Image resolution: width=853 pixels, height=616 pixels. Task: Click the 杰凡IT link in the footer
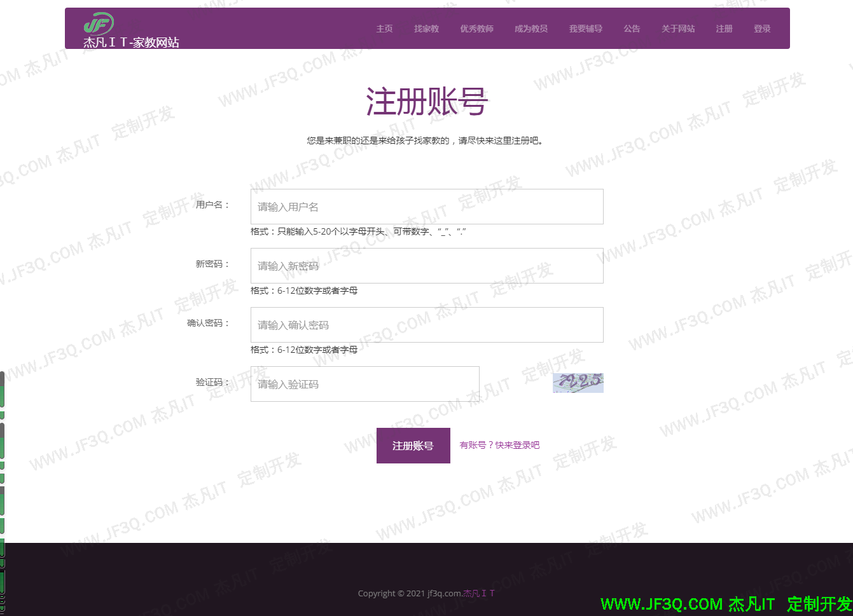[x=478, y=594]
